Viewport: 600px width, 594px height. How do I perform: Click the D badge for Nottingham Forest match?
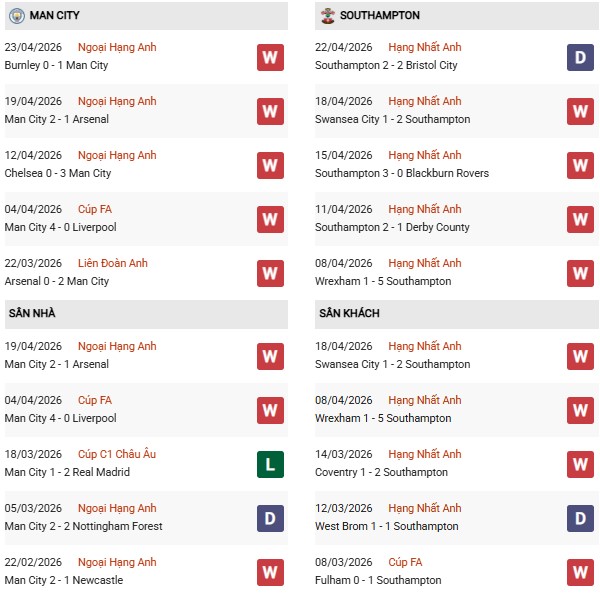coord(270,518)
